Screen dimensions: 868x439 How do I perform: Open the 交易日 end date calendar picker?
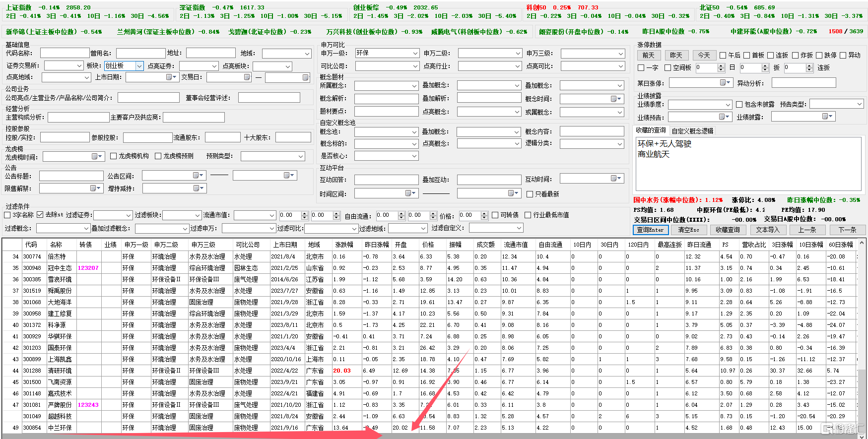[305, 77]
